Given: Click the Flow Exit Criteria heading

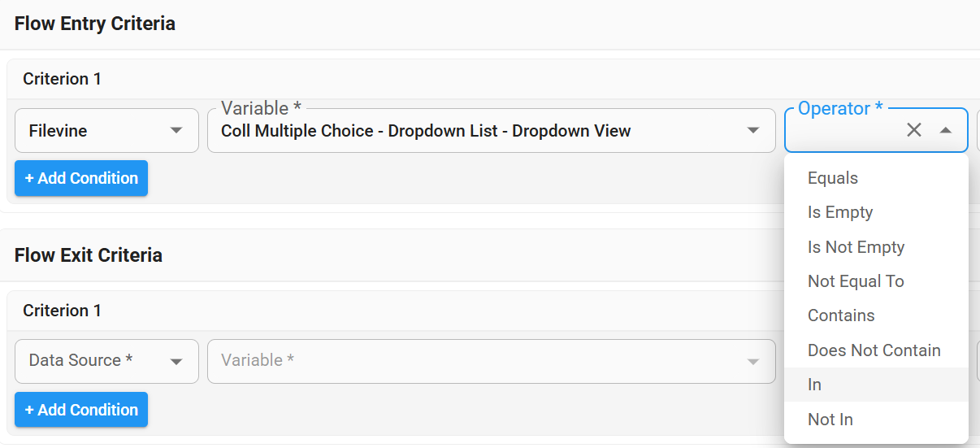Looking at the screenshot, I should tap(89, 255).
